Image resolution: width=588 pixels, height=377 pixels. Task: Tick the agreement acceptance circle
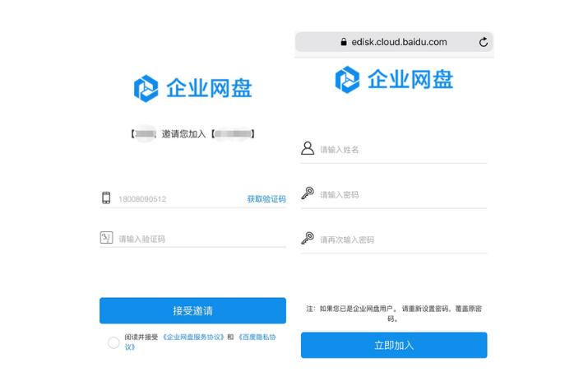(x=113, y=342)
